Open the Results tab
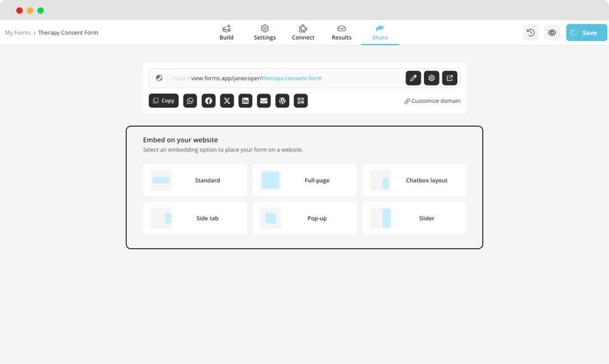This screenshot has height=364, width=609. click(x=341, y=33)
